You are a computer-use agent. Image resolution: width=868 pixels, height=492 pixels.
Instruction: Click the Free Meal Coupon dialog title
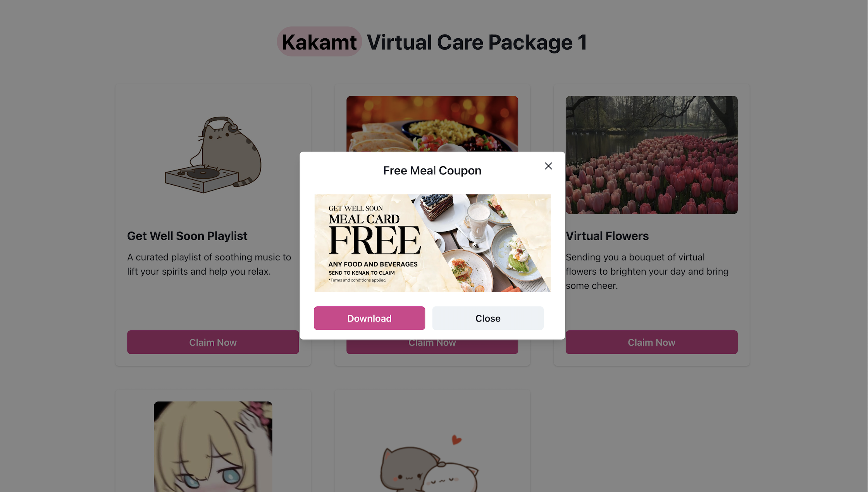(432, 170)
